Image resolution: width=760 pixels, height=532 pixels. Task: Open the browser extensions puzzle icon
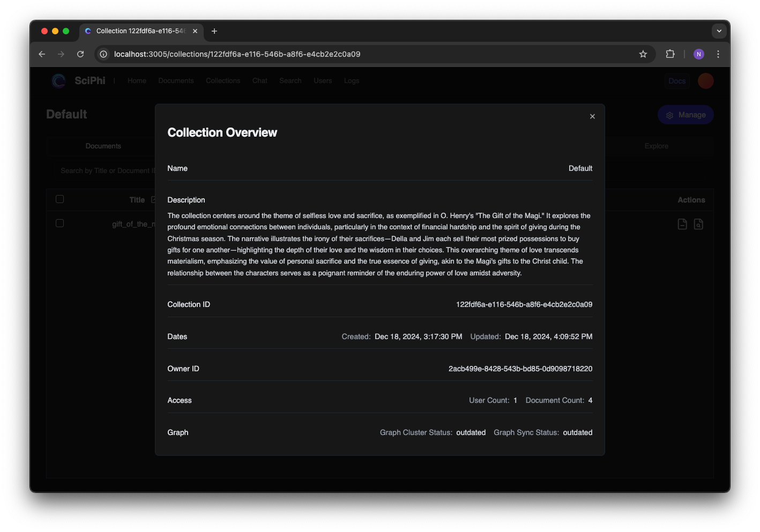click(670, 54)
